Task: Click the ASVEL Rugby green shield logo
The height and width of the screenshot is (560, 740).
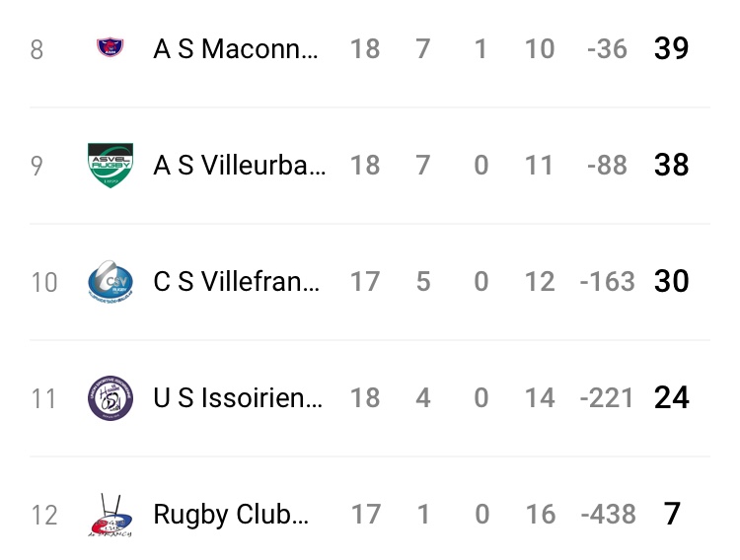Action: point(110,165)
